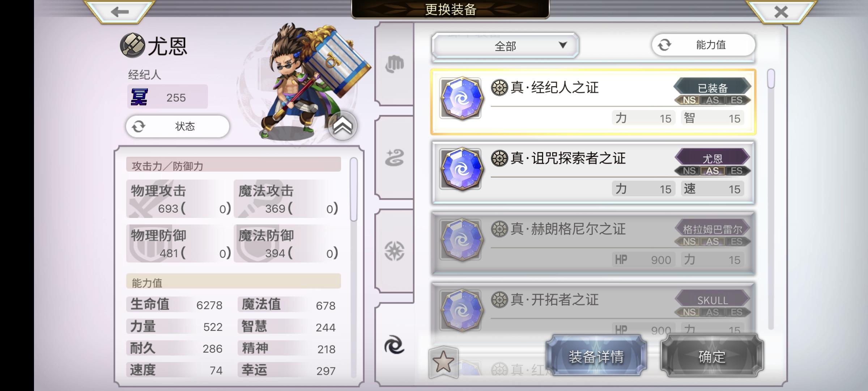
Task: Click the back arrow icon
Action: tap(120, 12)
